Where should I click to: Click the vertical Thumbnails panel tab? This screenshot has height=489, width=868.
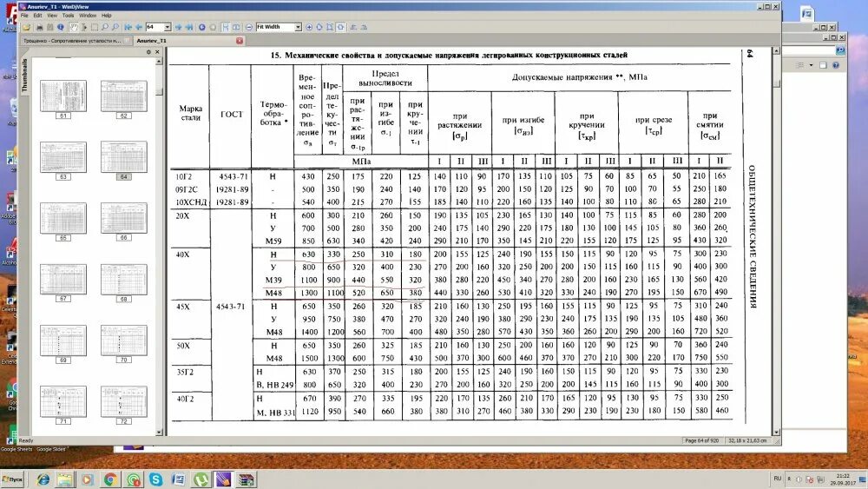point(24,76)
